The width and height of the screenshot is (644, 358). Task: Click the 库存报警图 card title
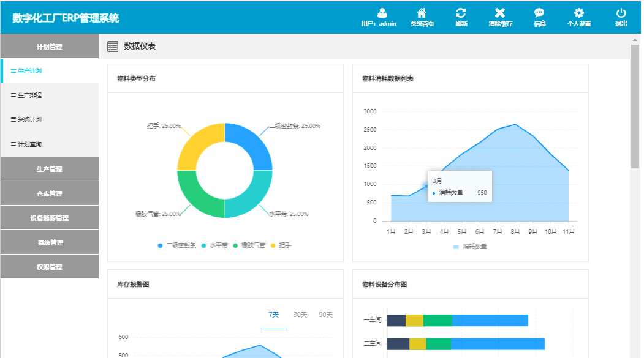point(133,284)
